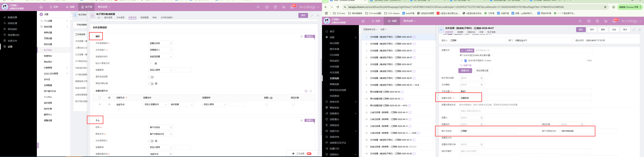Image resolution: width=644 pixels, height=157 pixels.
Task: Click cloud upload icon in right browser window header
Action: pos(606,21)
